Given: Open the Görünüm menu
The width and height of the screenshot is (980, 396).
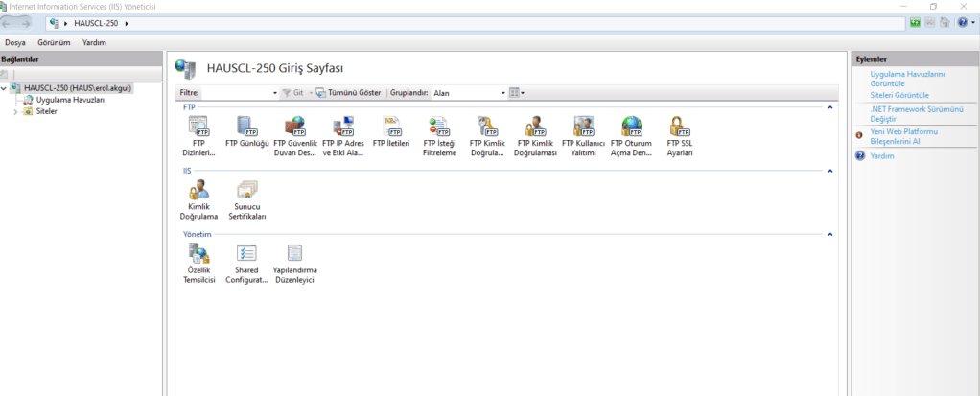Looking at the screenshot, I should [x=54, y=43].
